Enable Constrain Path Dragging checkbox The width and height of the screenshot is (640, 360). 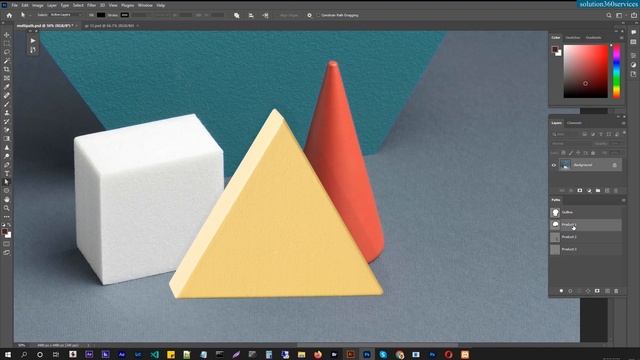318,15
